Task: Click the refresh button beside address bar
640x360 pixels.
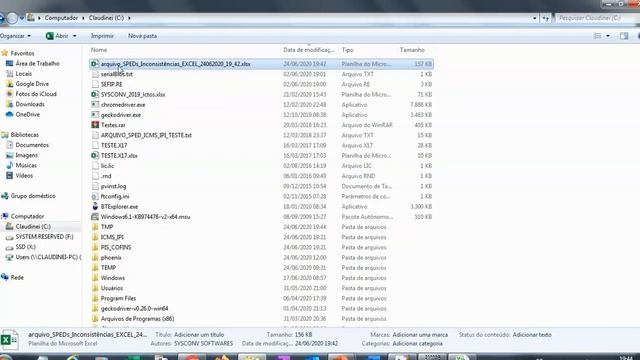Action: click(x=546, y=18)
